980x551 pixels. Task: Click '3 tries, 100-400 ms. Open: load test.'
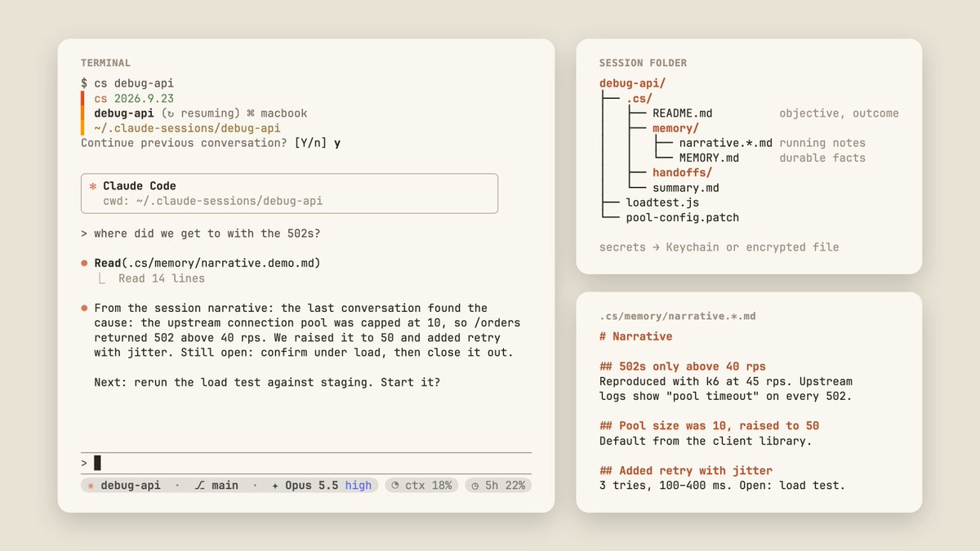(723, 486)
